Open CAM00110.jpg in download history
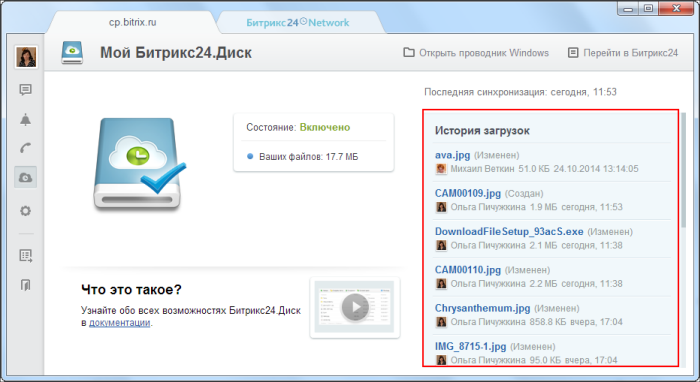 click(468, 270)
